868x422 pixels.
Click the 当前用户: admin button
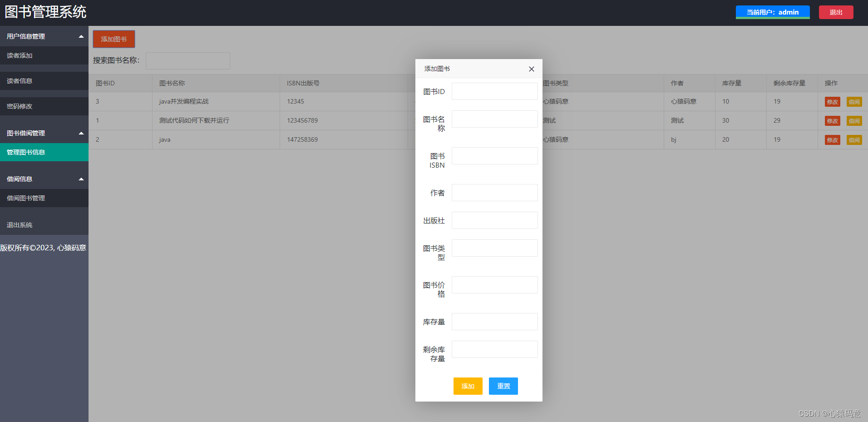[x=773, y=12]
